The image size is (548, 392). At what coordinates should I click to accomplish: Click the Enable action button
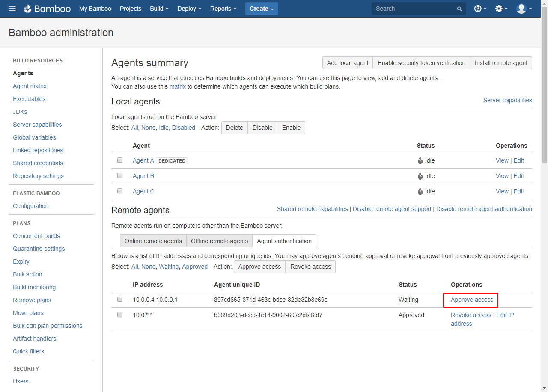point(291,128)
